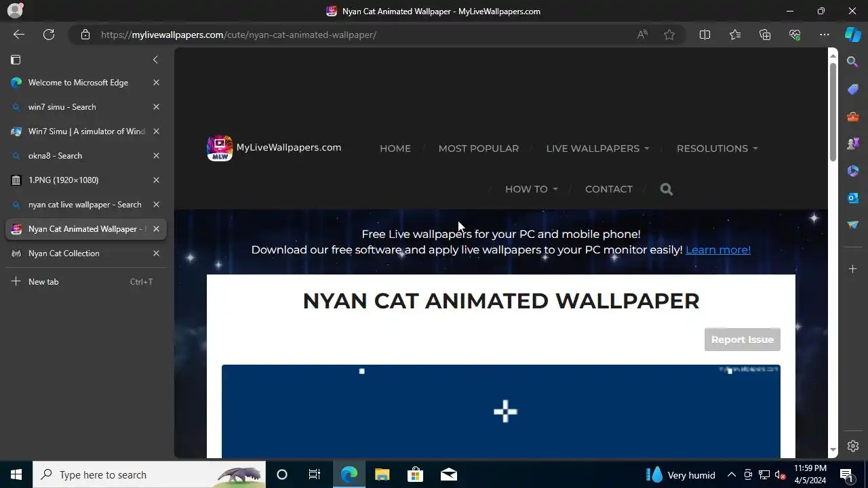The width and height of the screenshot is (868, 488).
Task: Open the profile avatar icon
Action: (x=15, y=11)
